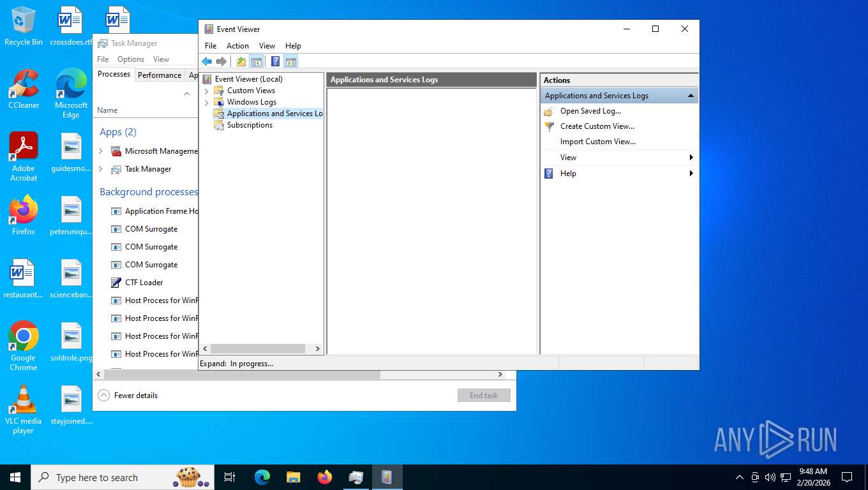The image size is (868, 490).
Task: Click Create Custom View in Actions pane
Action: tap(597, 126)
